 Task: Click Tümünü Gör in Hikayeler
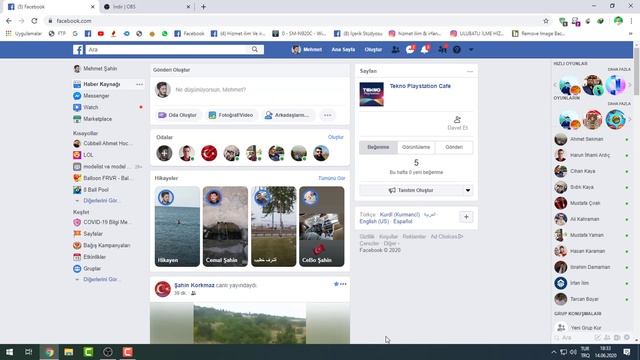[331, 178]
